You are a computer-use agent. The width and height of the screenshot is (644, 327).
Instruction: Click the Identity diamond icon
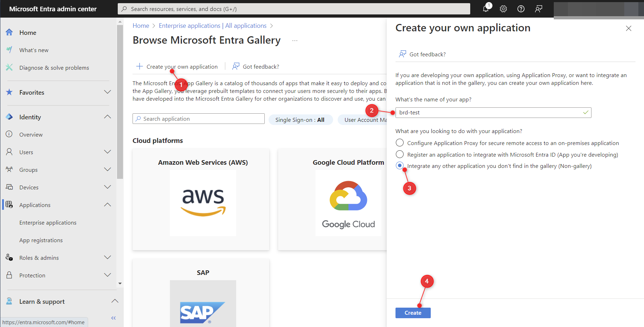pyautogui.click(x=9, y=117)
